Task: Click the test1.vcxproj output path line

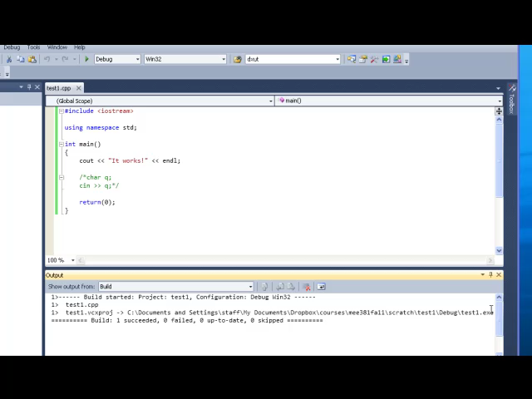Action: point(272,313)
